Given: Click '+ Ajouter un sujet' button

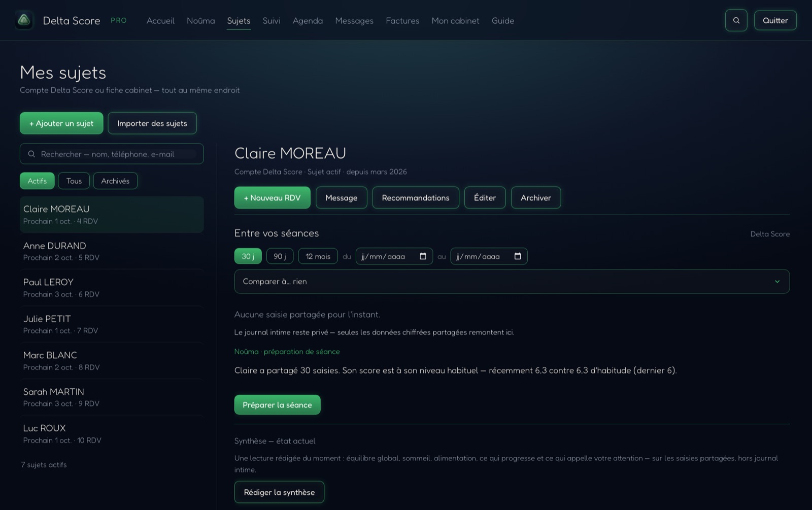Looking at the screenshot, I should [x=61, y=123].
